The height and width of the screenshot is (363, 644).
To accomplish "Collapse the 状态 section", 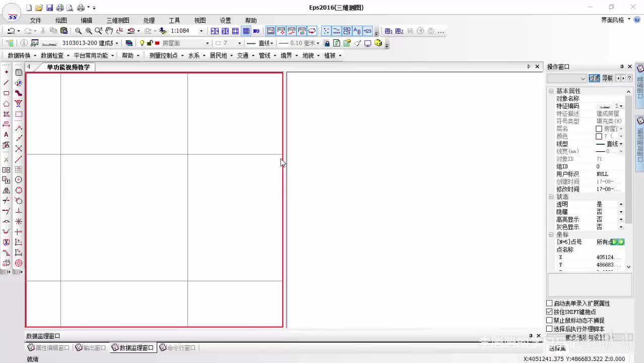I will click(x=551, y=197).
